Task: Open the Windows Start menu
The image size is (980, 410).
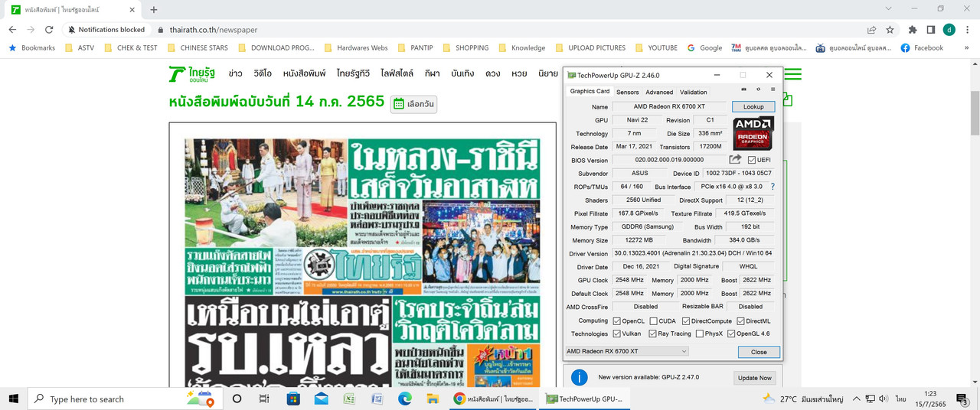Action: [13, 399]
